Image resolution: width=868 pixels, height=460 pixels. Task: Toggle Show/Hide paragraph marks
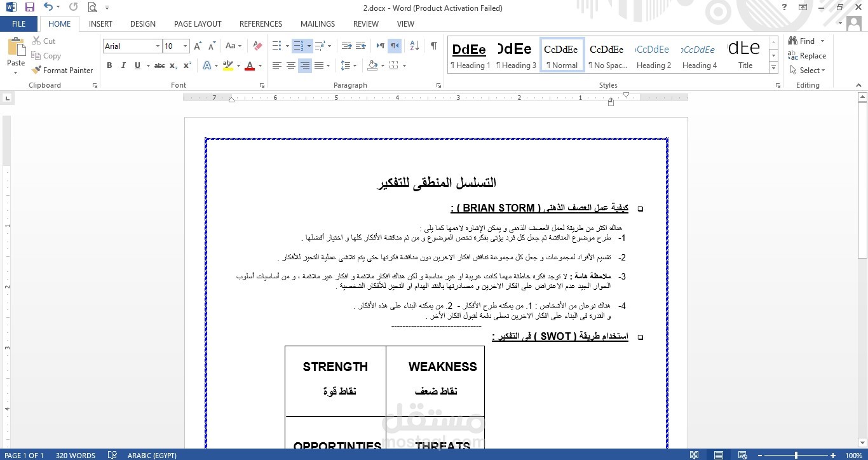coord(433,46)
